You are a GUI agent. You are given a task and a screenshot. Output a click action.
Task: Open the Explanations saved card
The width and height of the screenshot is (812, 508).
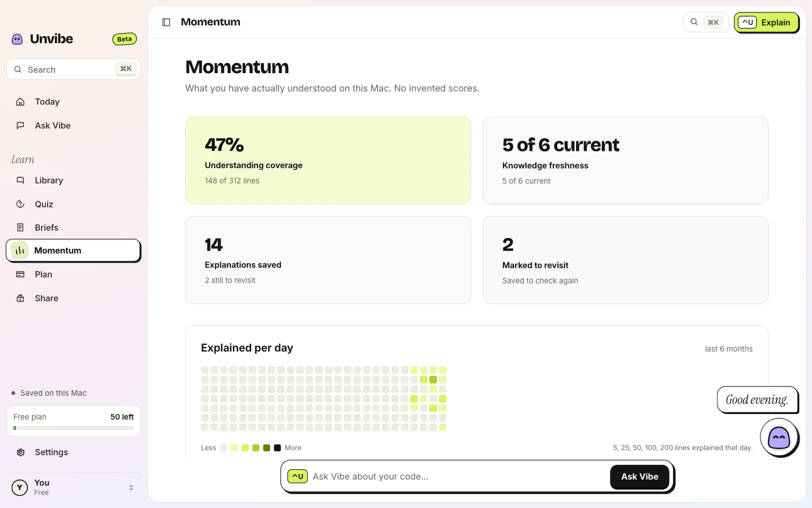[x=328, y=260]
